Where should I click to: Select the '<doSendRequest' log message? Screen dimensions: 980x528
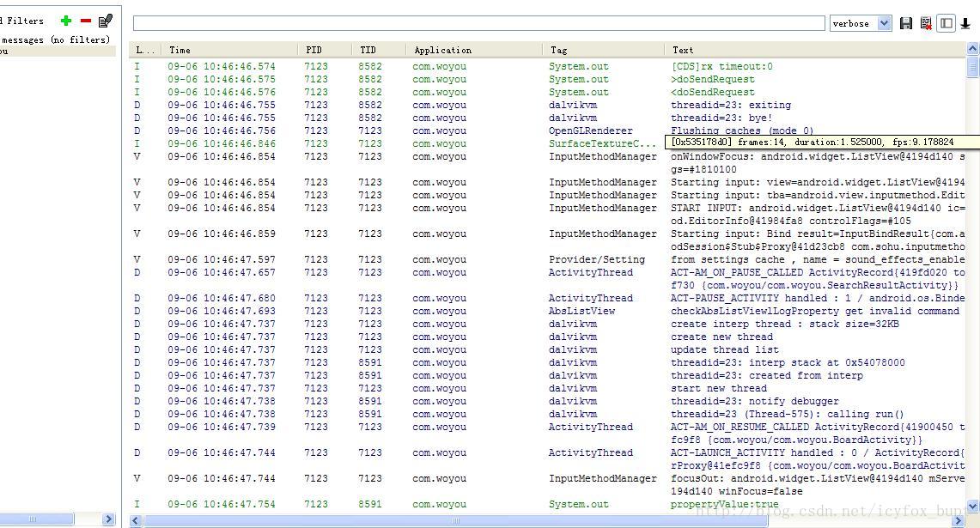point(713,92)
